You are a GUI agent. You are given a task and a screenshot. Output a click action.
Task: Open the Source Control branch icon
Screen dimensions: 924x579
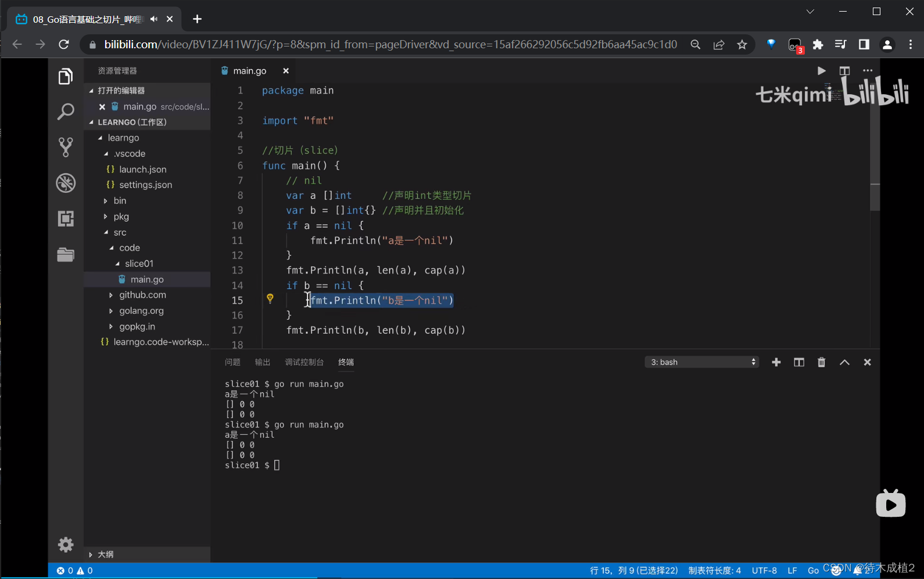click(x=66, y=147)
